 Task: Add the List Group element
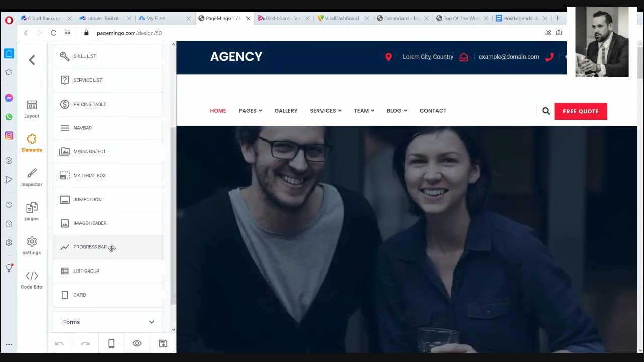coord(108,271)
